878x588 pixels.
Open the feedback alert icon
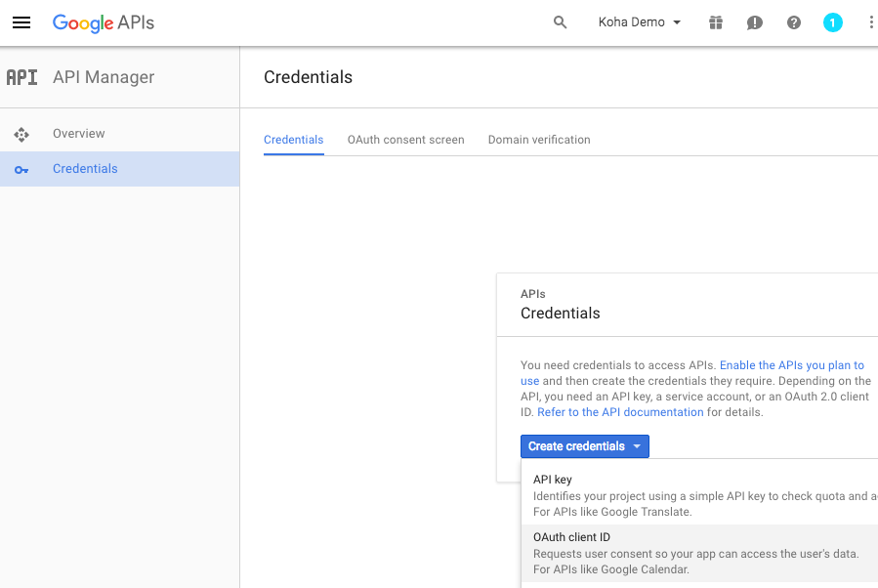755,22
